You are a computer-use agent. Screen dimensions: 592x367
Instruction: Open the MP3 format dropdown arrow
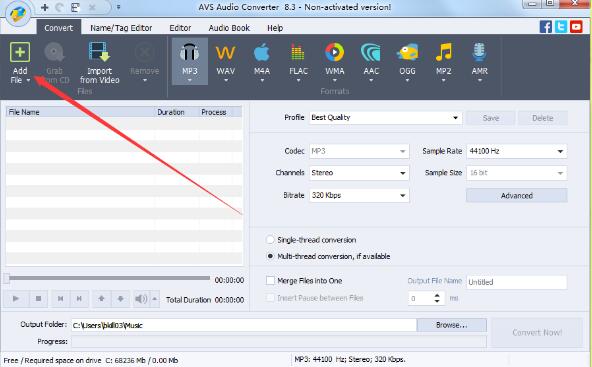point(190,80)
